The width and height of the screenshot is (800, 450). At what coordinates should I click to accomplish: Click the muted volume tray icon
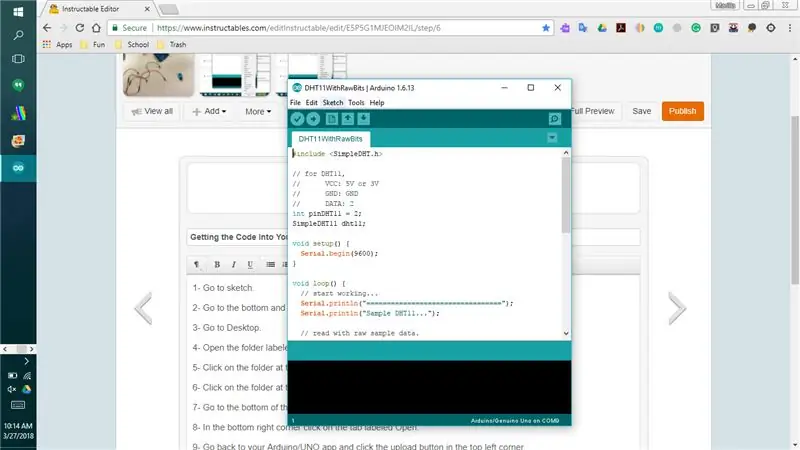pos(12,389)
